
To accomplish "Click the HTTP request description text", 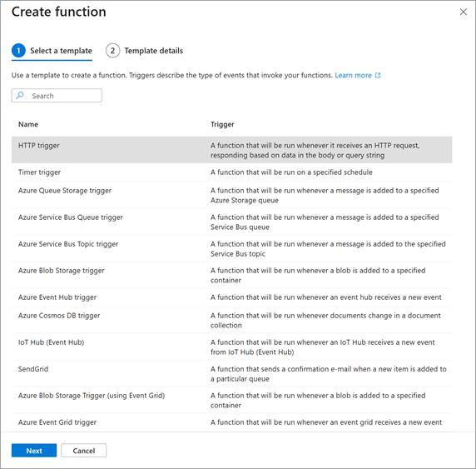I will (x=315, y=151).
